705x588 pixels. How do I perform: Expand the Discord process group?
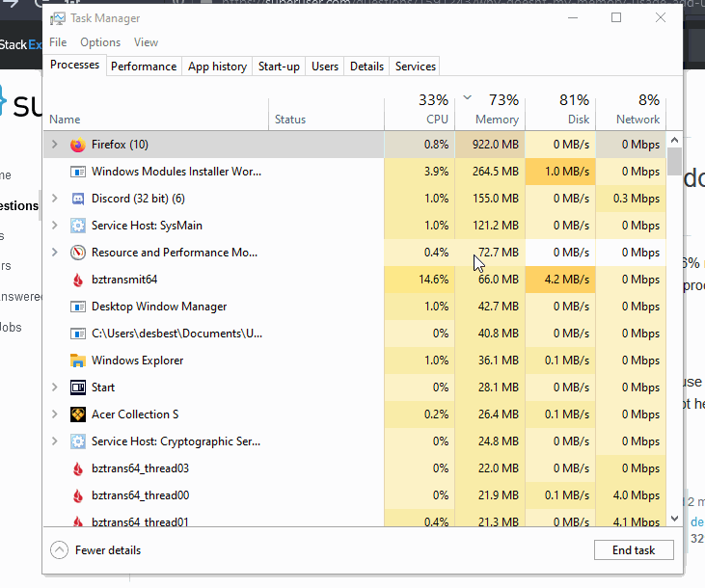click(55, 199)
